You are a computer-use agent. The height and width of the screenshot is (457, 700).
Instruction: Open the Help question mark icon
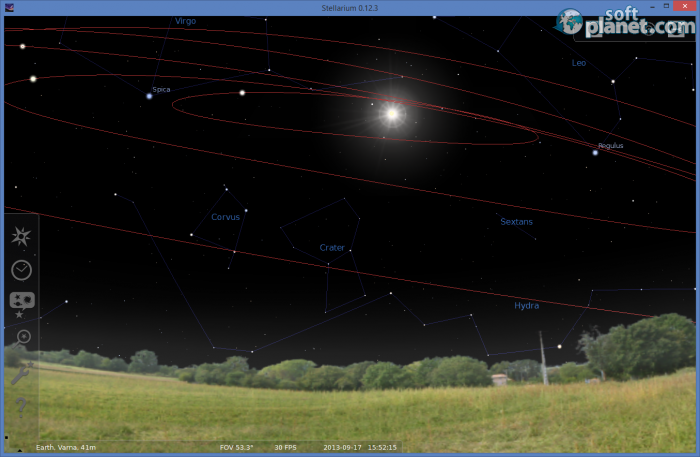point(21,408)
